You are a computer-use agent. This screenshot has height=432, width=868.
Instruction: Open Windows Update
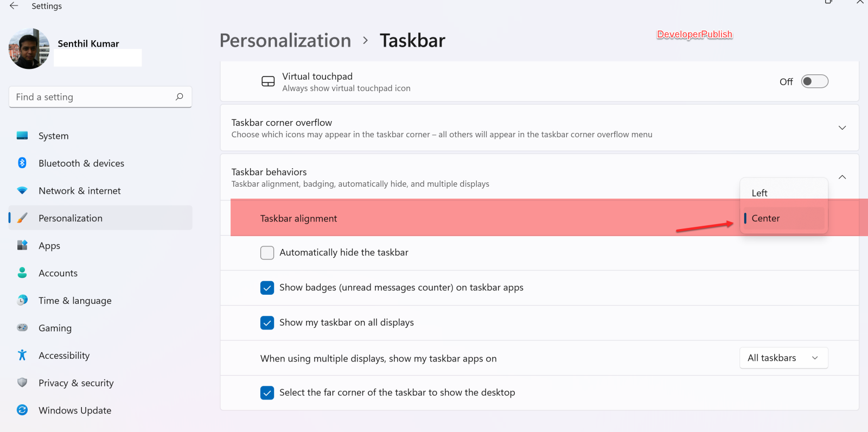click(75, 410)
